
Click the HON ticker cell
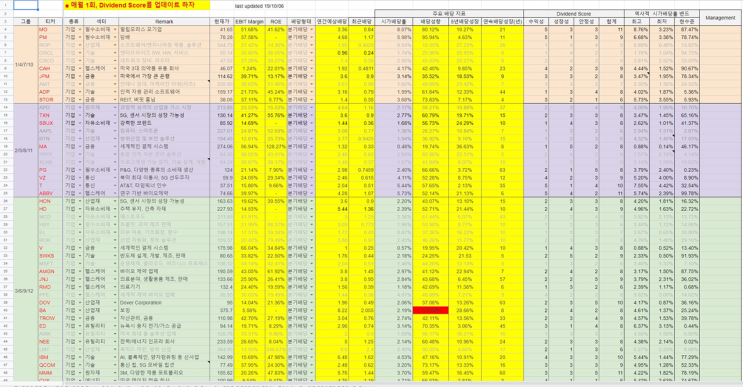coord(50,201)
